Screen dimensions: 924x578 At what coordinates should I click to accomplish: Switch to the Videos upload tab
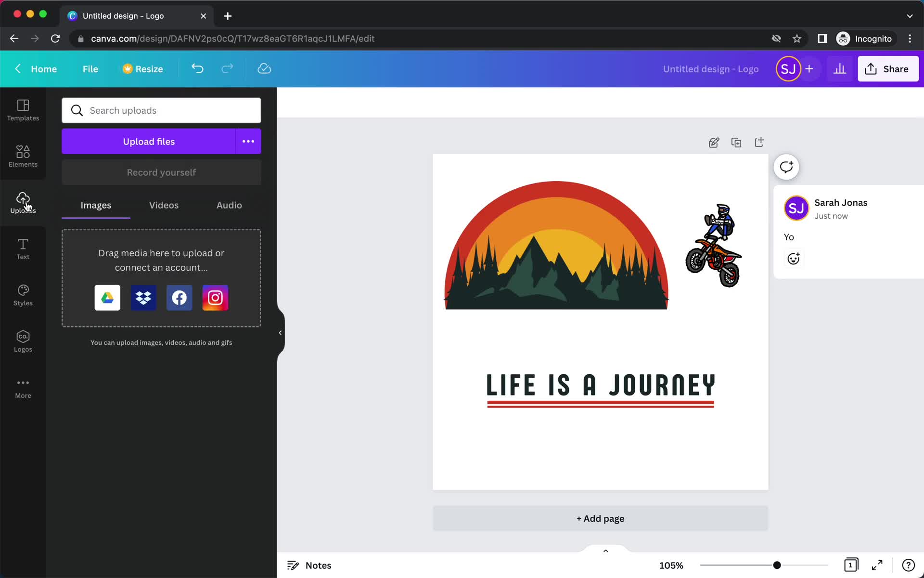pyautogui.click(x=164, y=204)
